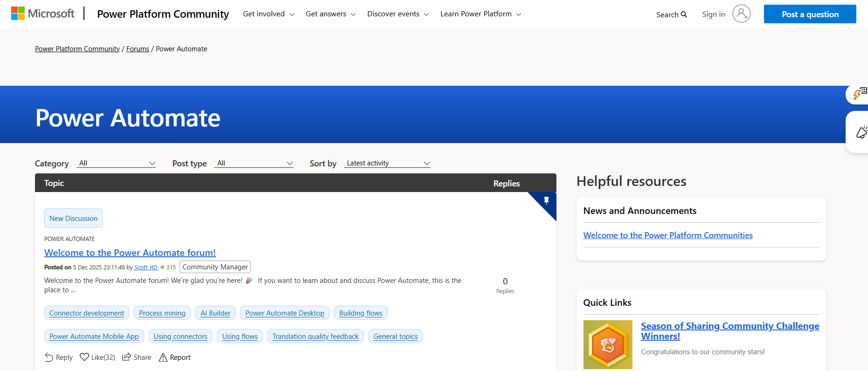
Task: Click the user profile avatar icon
Action: pos(741,14)
